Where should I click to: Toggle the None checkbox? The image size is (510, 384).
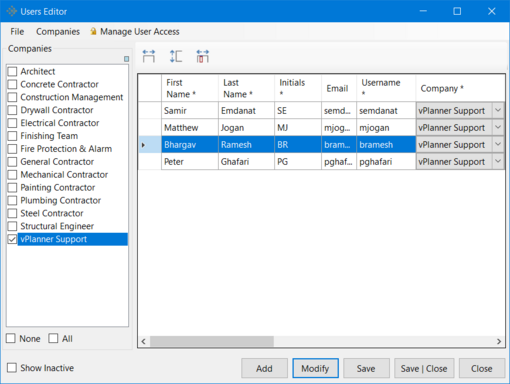pyautogui.click(x=11, y=338)
